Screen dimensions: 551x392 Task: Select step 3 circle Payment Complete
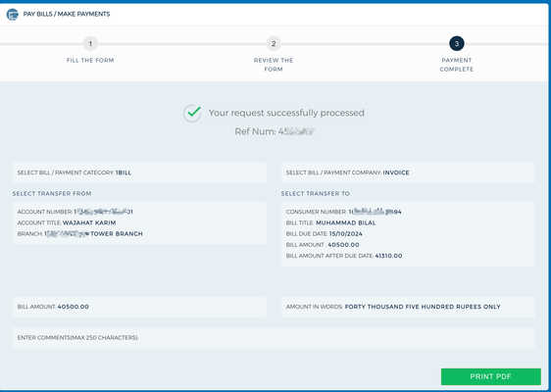[457, 43]
